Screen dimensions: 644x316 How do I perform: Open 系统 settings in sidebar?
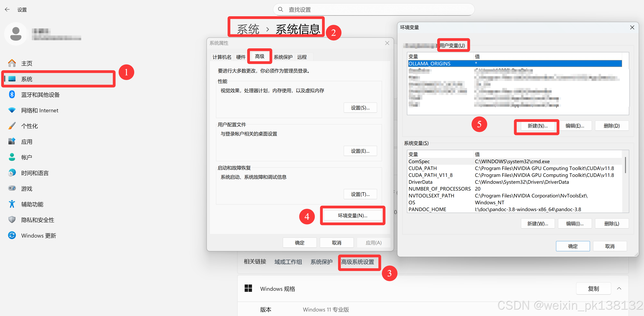point(27,79)
